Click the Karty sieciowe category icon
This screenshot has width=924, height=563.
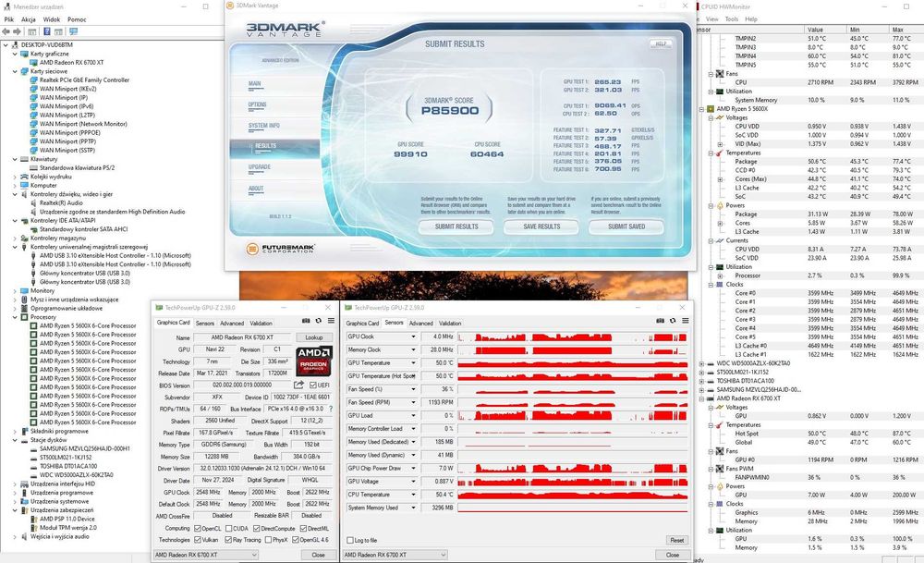tap(25, 71)
